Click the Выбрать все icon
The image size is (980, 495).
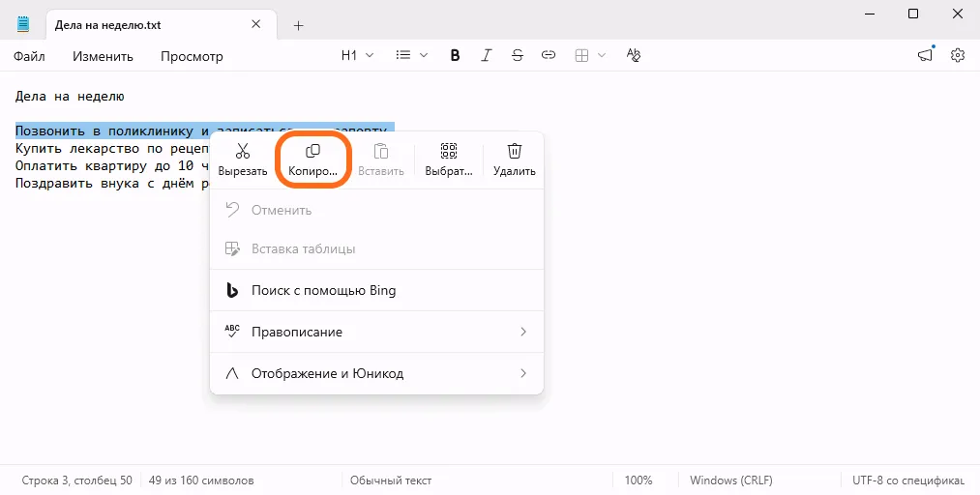[x=449, y=151]
